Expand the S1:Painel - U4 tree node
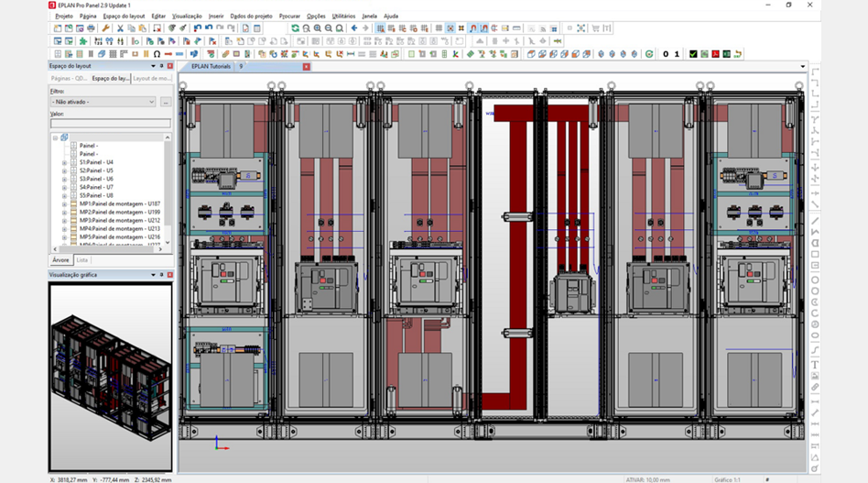Screen dimensions: 868x483 (64, 162)
